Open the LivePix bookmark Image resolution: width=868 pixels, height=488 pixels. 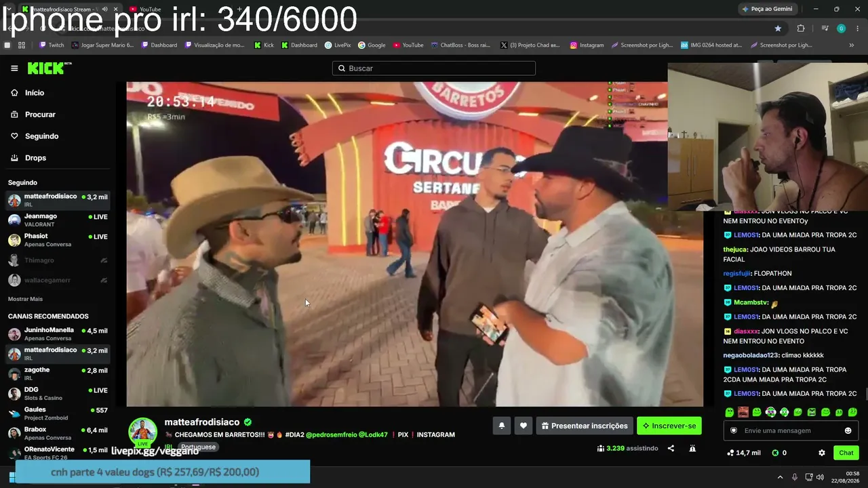click(338, 45)
